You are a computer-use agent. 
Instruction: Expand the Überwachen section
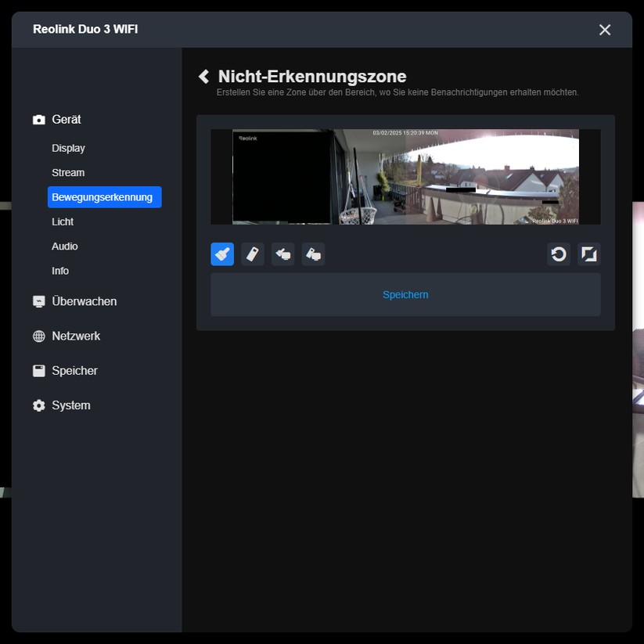pyautogui.click(x=85, y=300)
